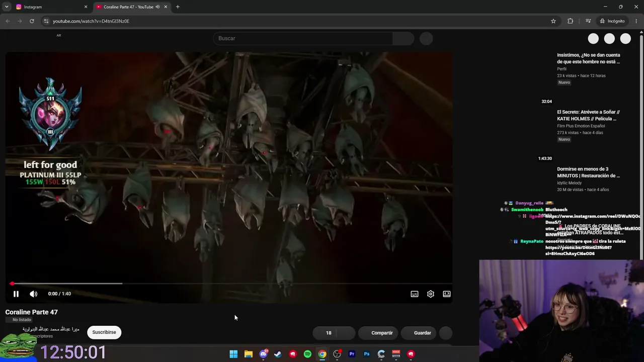
Task: Open 'El Secreto: Atrévete a Soñar' video
Action: 589,115
